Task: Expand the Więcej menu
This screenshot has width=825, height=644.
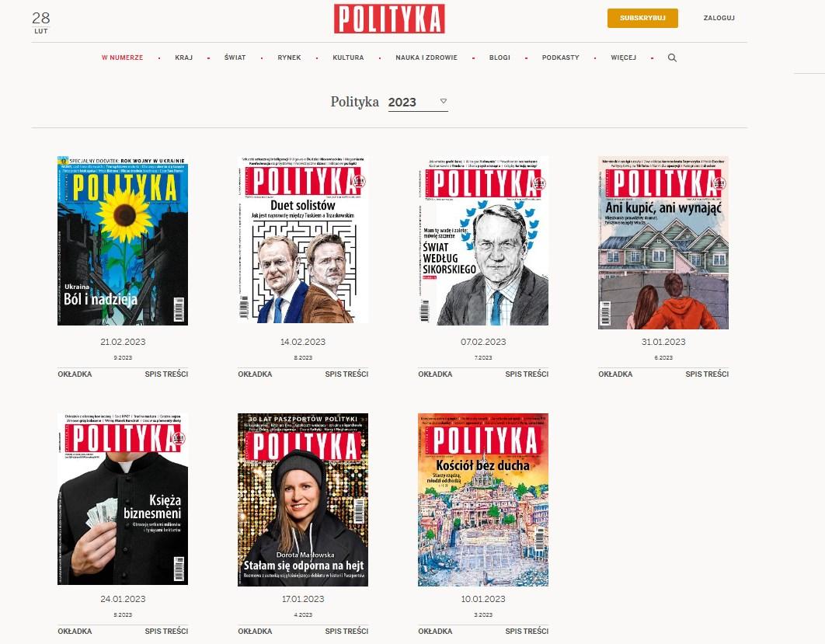Action: [624, 58]
